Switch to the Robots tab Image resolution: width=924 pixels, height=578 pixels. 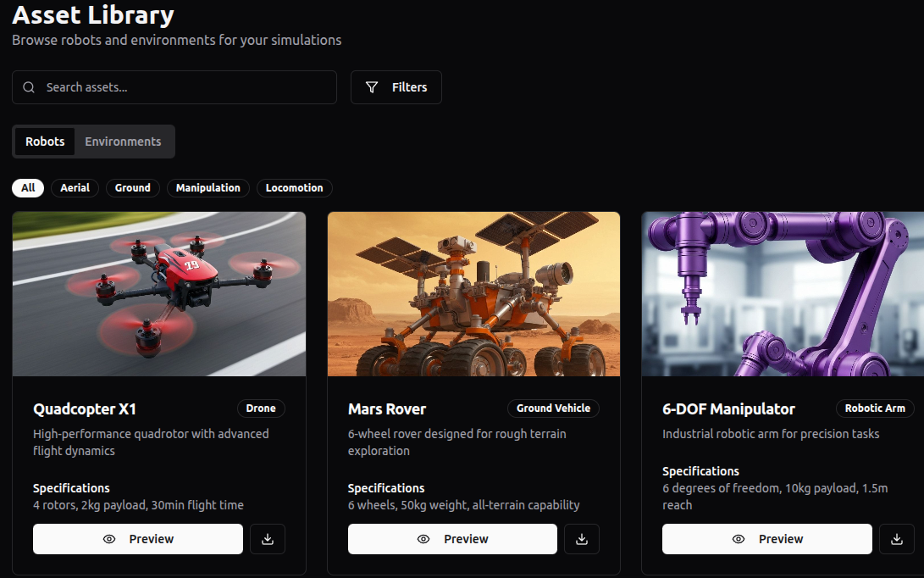pos(44,141)
